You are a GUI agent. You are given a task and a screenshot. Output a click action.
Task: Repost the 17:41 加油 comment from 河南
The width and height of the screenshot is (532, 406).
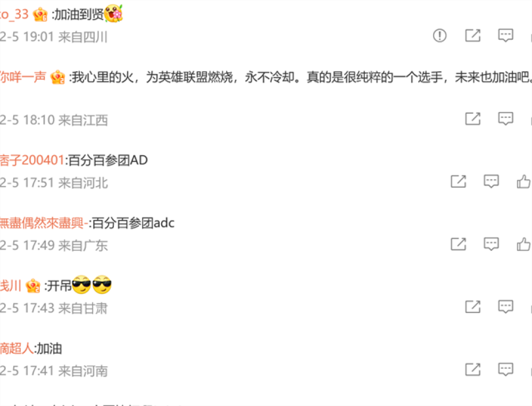pos(472,369)
